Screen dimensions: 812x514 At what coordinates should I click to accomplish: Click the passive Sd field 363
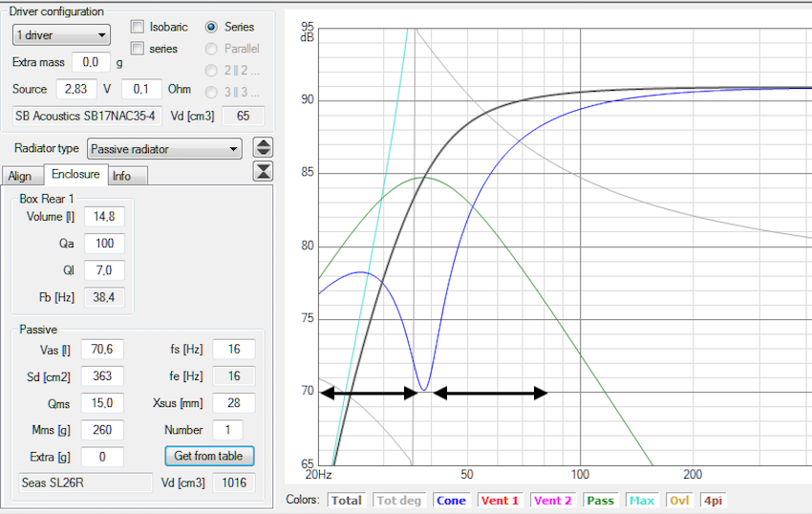pyautogui.click(x=102, y=376)
